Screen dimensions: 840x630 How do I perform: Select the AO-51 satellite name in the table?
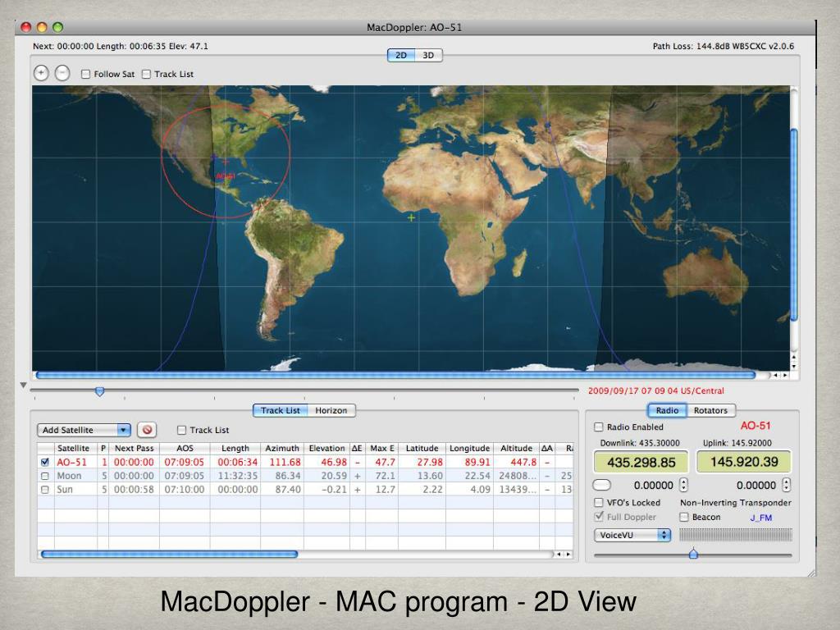(72, 462)
